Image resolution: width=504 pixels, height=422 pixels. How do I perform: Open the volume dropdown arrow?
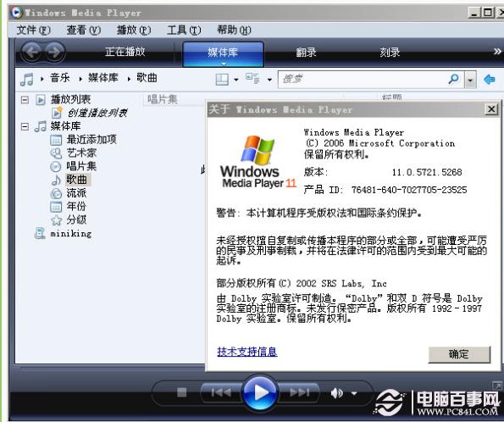(354, 393)
